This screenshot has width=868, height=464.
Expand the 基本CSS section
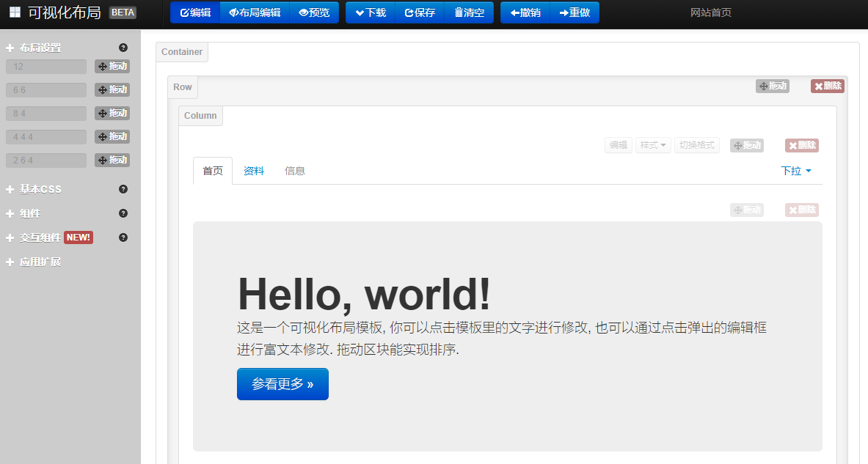40,189
